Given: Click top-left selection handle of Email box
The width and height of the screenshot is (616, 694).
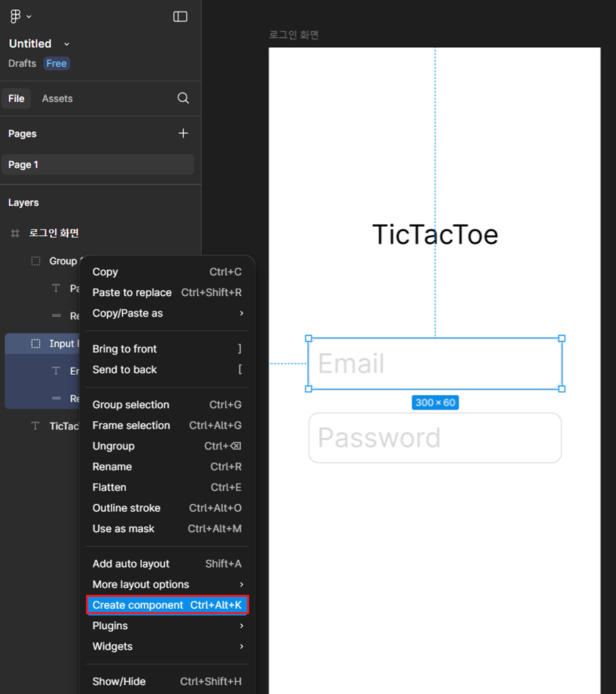Looking at the screenshot, I should click(x=309, y=339).
